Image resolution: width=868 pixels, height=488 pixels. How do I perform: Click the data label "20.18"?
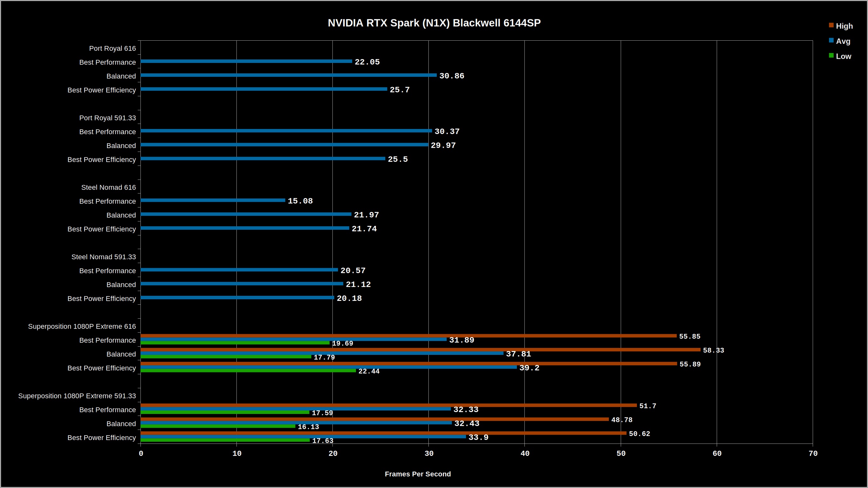349,298
